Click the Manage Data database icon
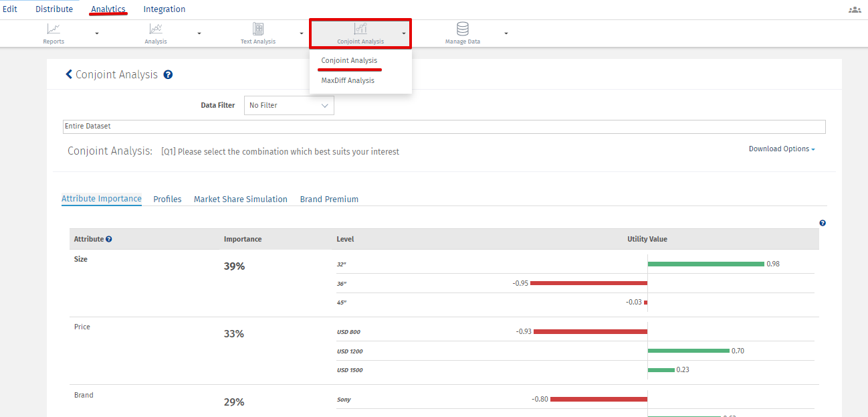 462,29
